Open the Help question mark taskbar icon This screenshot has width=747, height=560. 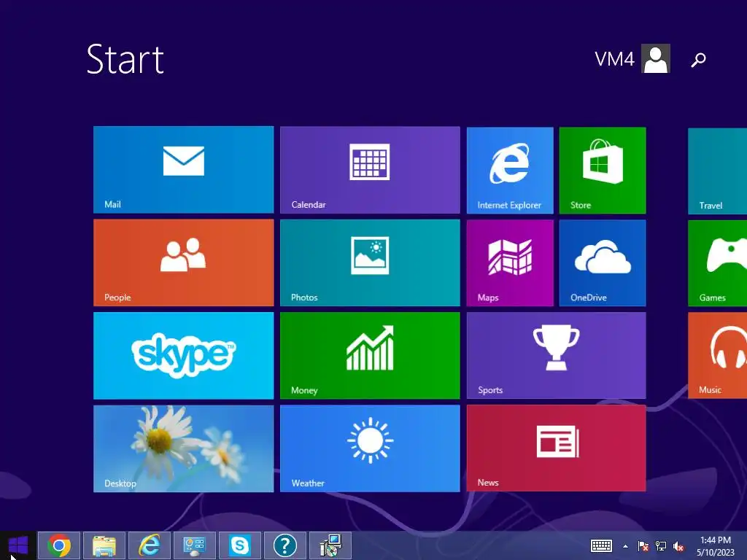pos(285,545)
